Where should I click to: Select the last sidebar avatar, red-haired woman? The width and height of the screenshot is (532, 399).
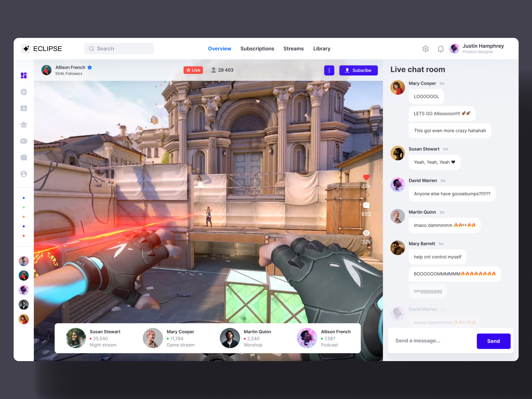[x=24, y=319]
